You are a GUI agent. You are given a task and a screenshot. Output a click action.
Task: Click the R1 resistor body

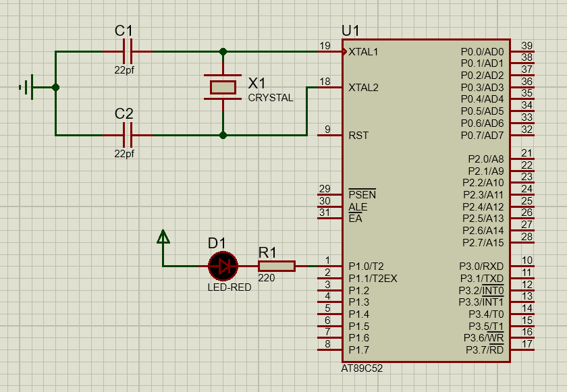[x=276, y=266]
